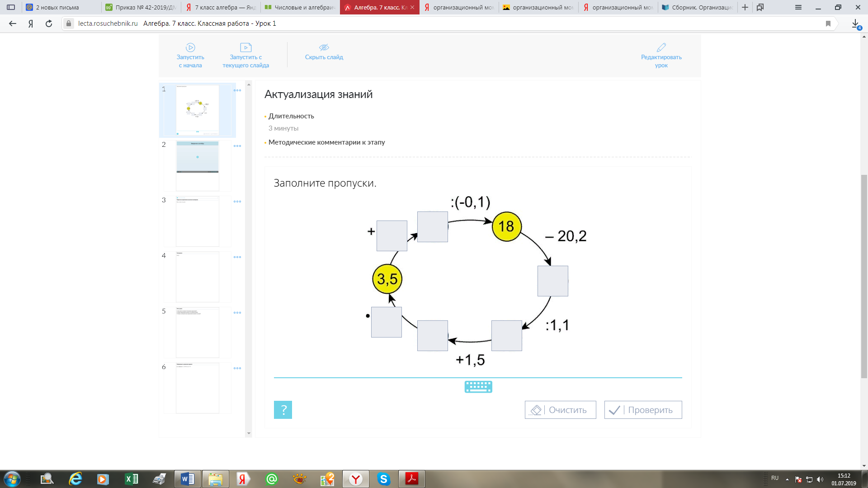Open options menu for slide 3
Screen dimensions: 868x488
(237, 202)
